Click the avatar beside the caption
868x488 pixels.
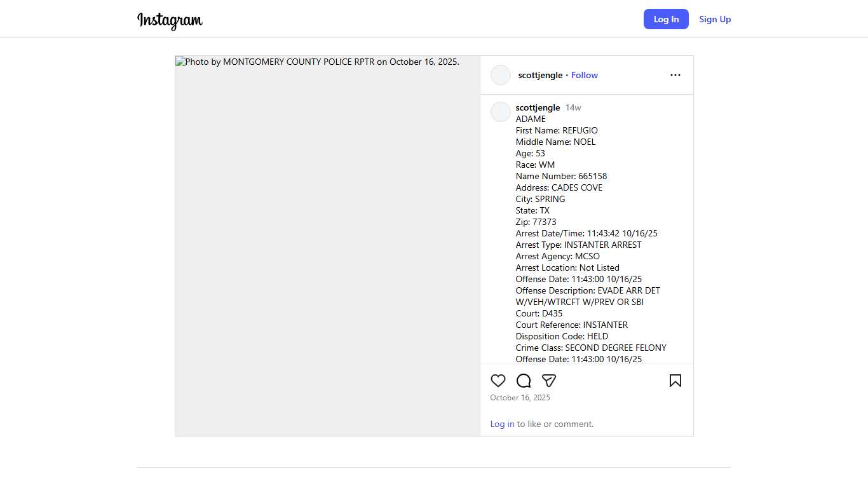coord(501,112)
